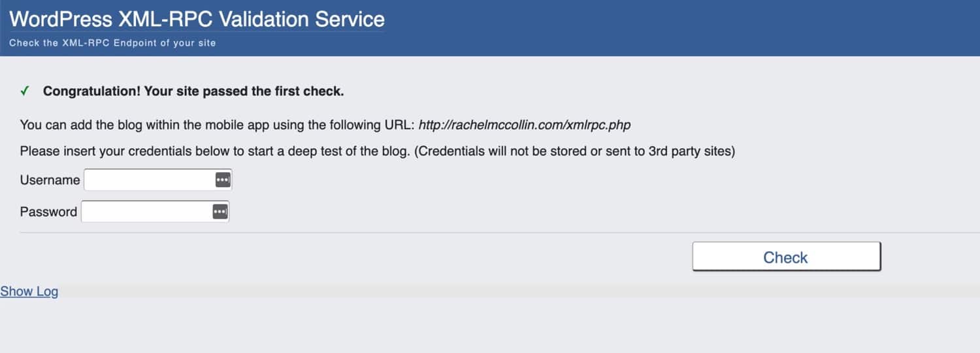Click the rachelmccollin.com xmlrpc.php URL text

525,125
